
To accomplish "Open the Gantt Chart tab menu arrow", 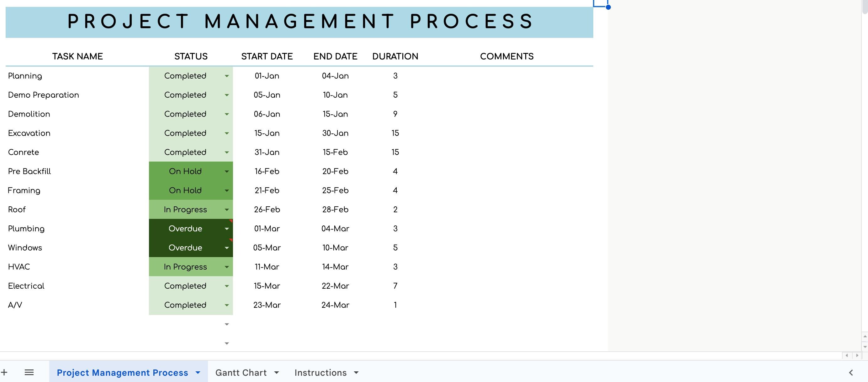I will tap(277, 372).
